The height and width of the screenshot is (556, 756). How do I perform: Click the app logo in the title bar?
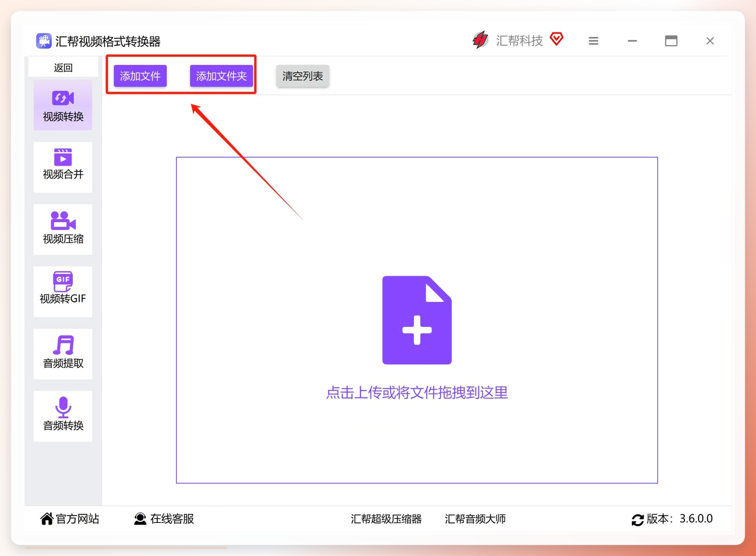43,41
